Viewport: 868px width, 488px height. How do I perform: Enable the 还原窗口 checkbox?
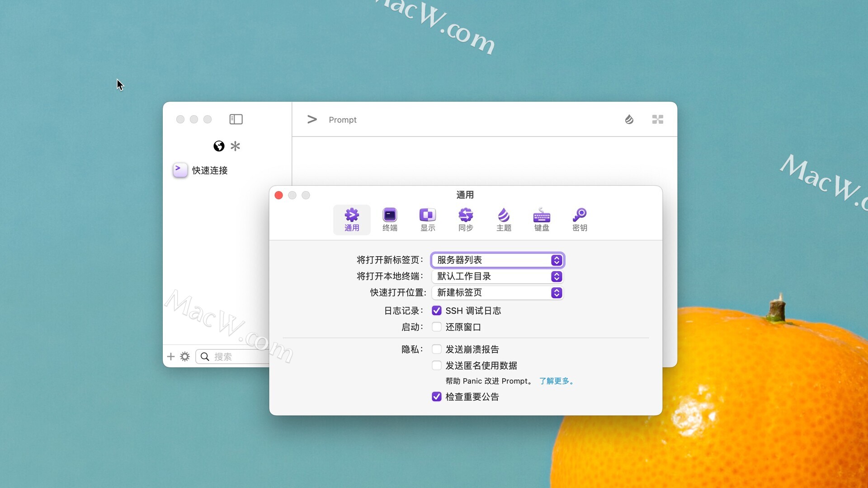[x=437, y=327]
